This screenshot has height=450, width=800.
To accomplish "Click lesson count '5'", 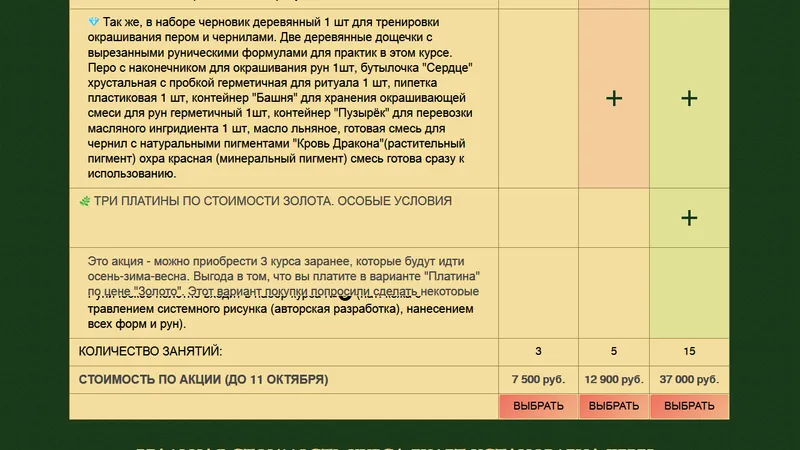I will click(614, 351).
